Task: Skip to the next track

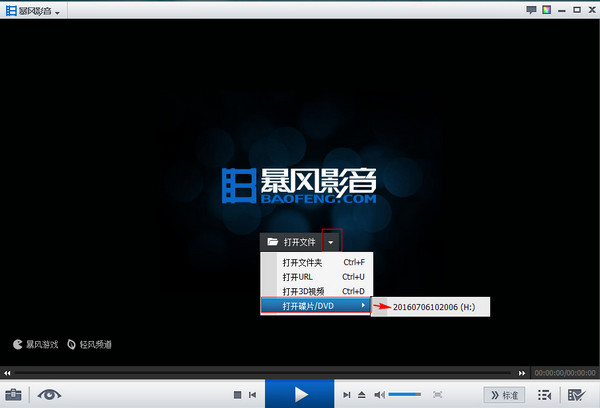Action: (x=346, y=395)
